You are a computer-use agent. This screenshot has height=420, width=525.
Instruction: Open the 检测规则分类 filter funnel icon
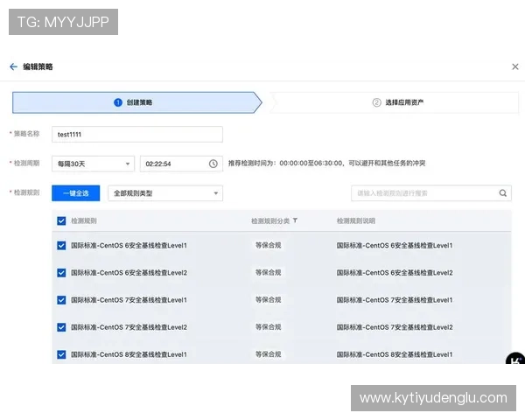coord(295,220)
